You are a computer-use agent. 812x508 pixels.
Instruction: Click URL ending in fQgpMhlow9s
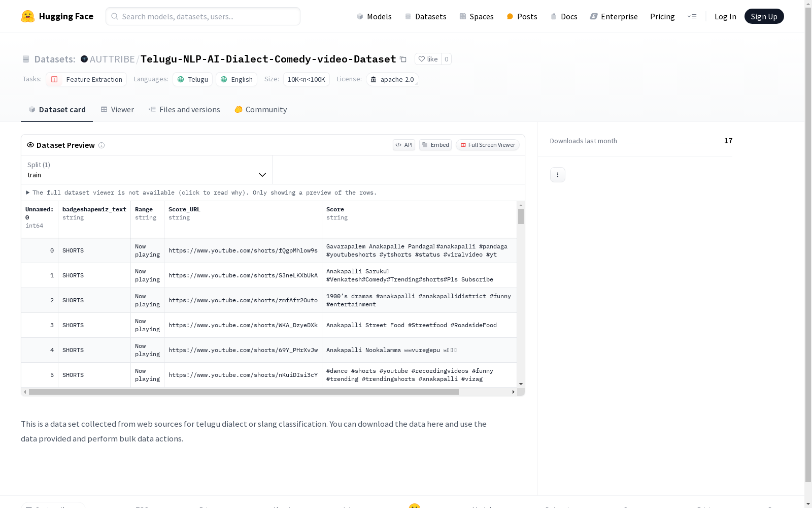(243, 250)
